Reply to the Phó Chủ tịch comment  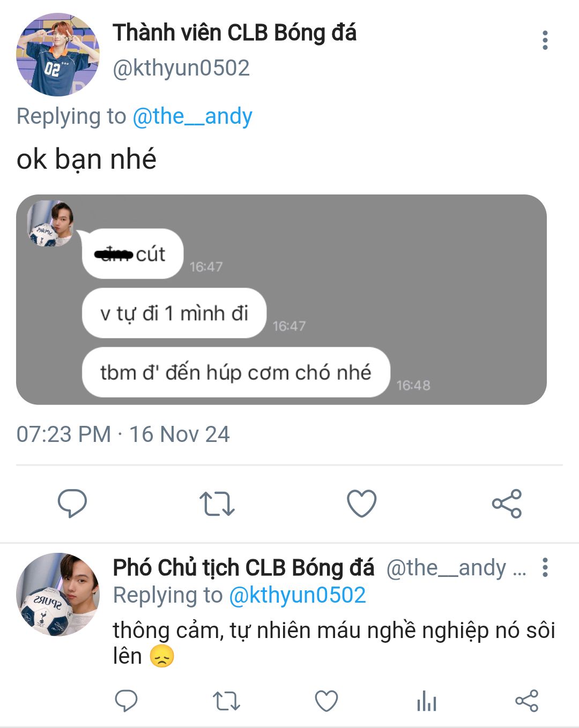click(x=127, y=701)
